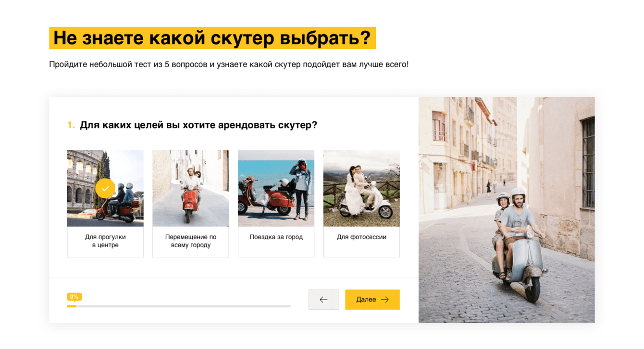Image resolution: width=644 pixels, height=349 pixels.
Task: Choose the 'Поездка за город' option
Action: pyautogui.click(x=276, y=204)
